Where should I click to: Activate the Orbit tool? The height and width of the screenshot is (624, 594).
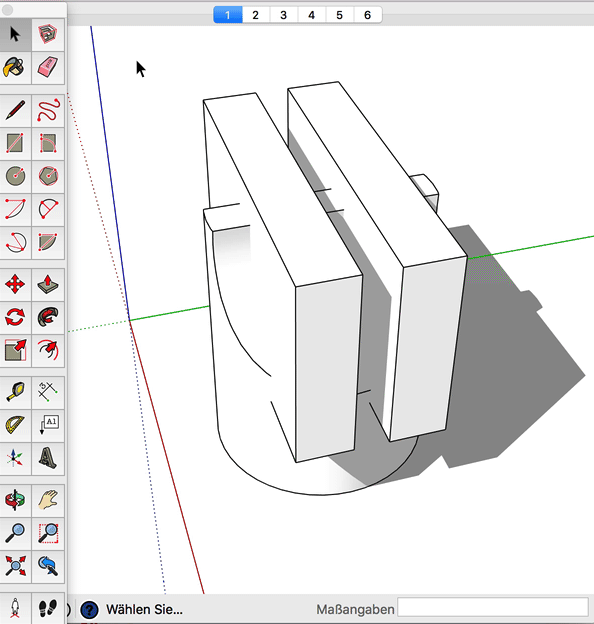(15, 500)
